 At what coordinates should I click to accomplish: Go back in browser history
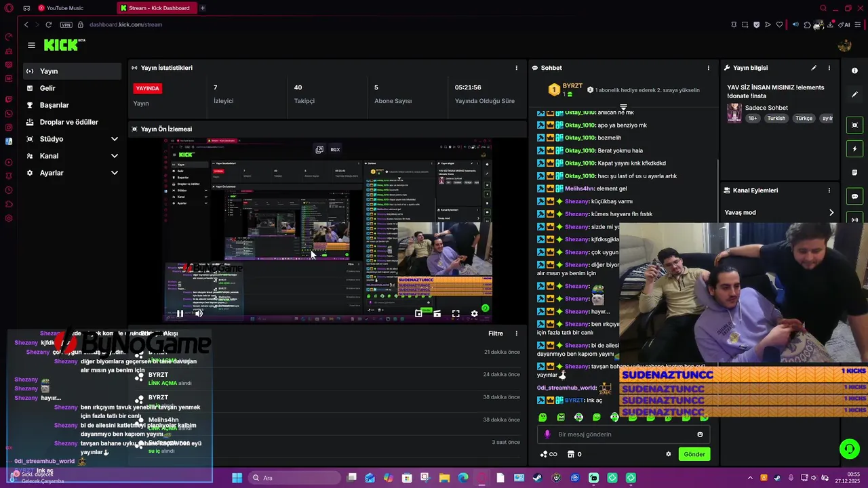coord(26,24)
